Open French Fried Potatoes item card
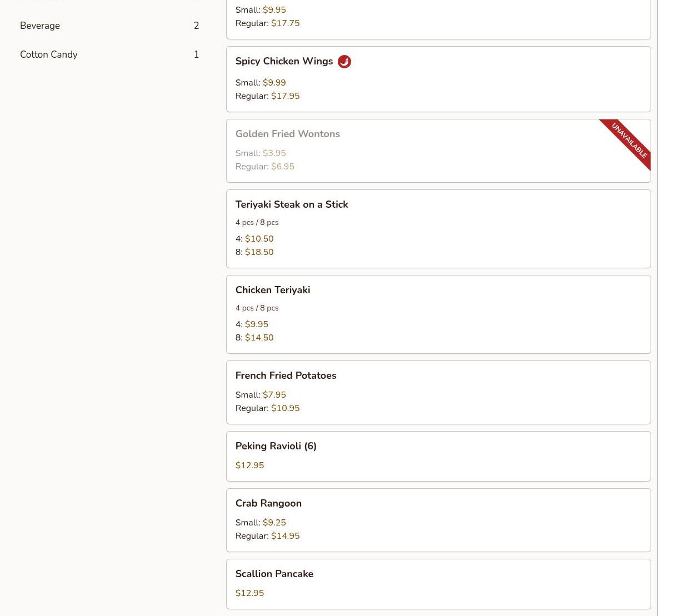680x616 pixels. tap(286, 375)
